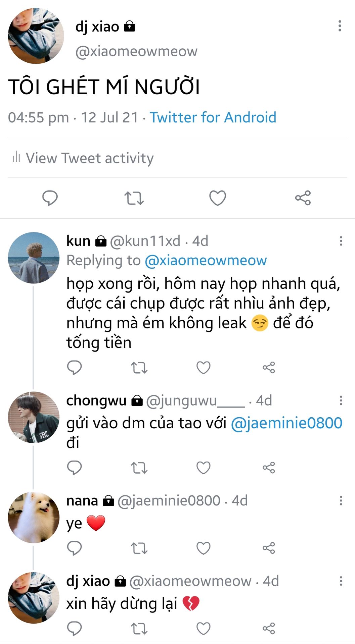The image size is (355, 644).
Task: Retweet the main 'TÔI GHÉT MÍ NGƯỜI' tweet
Action: pos(134,198)
